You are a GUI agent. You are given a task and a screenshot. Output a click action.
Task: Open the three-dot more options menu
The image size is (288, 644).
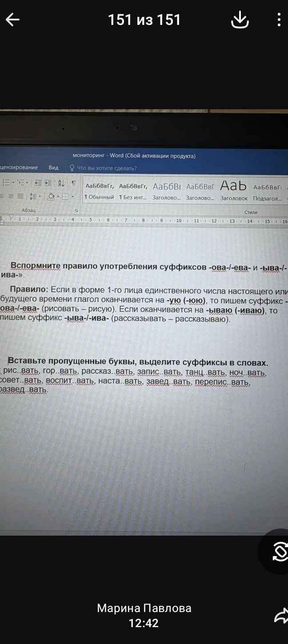tap(279, 20)
